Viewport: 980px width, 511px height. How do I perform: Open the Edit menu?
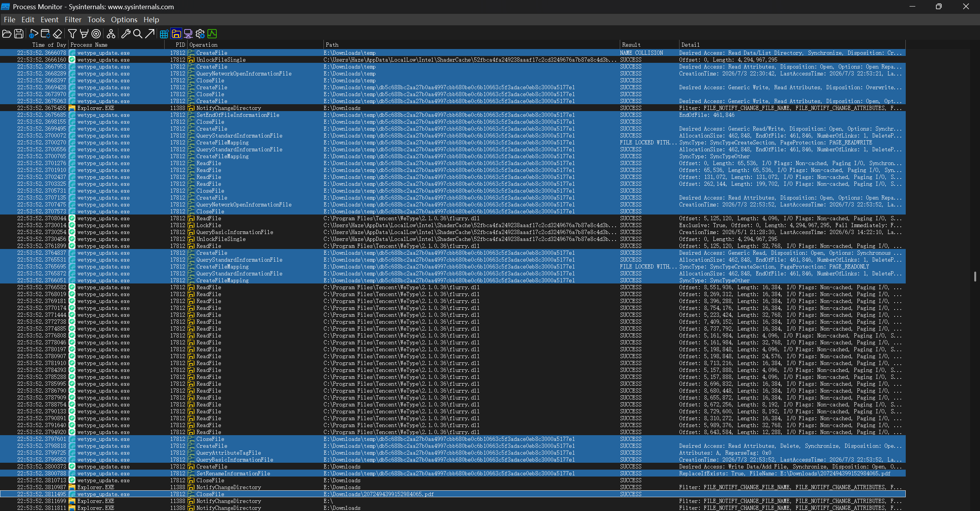pos(28,20)
